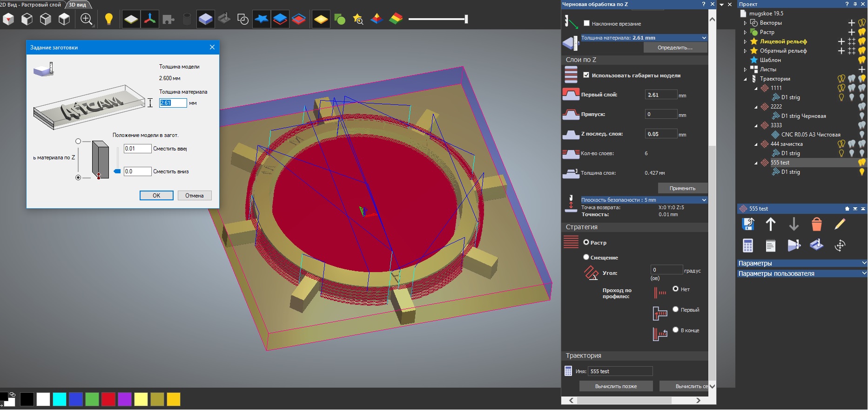This screenshot has width=868, height=410.
Task: Toggle the violet material block display icon
Action: pyautogui.click(x=205, y=19)
